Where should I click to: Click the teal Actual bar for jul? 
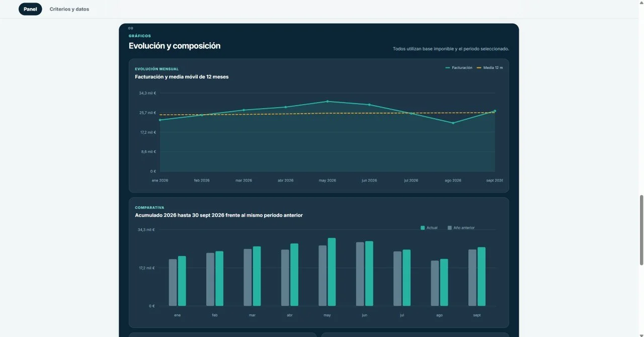pos(407,278)
